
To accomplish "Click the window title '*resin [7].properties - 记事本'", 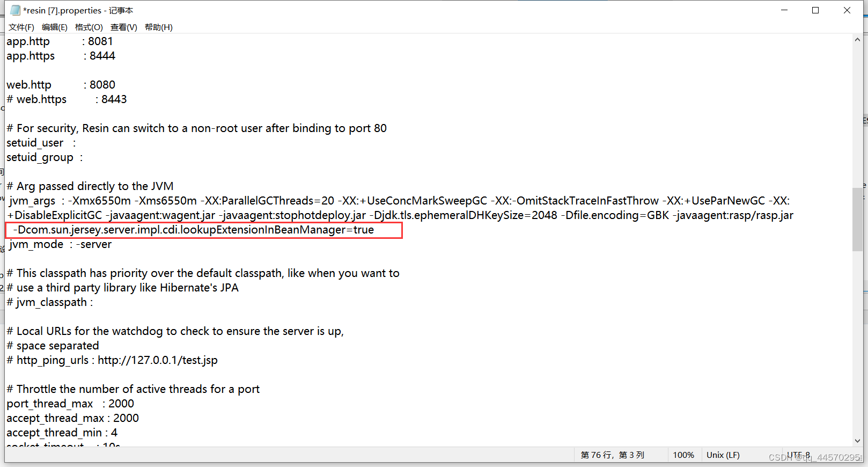I will (x=78, y=11).
